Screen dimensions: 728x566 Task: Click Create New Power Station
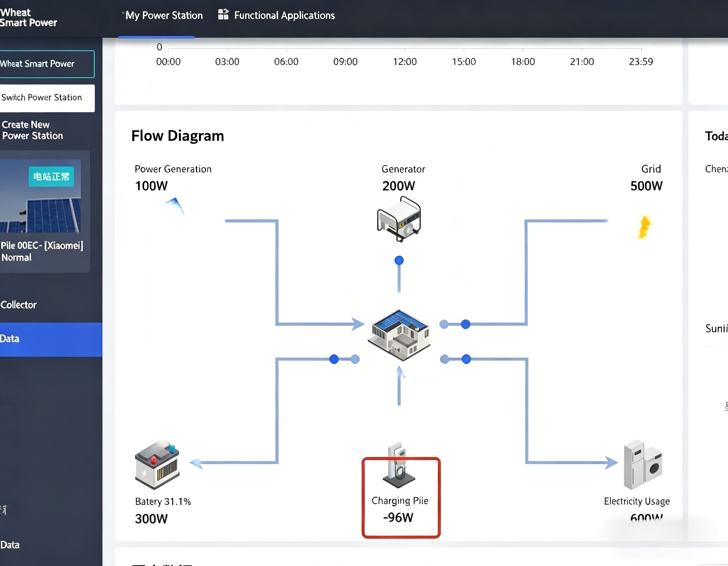pyautogui.click(x=32, y=130)
